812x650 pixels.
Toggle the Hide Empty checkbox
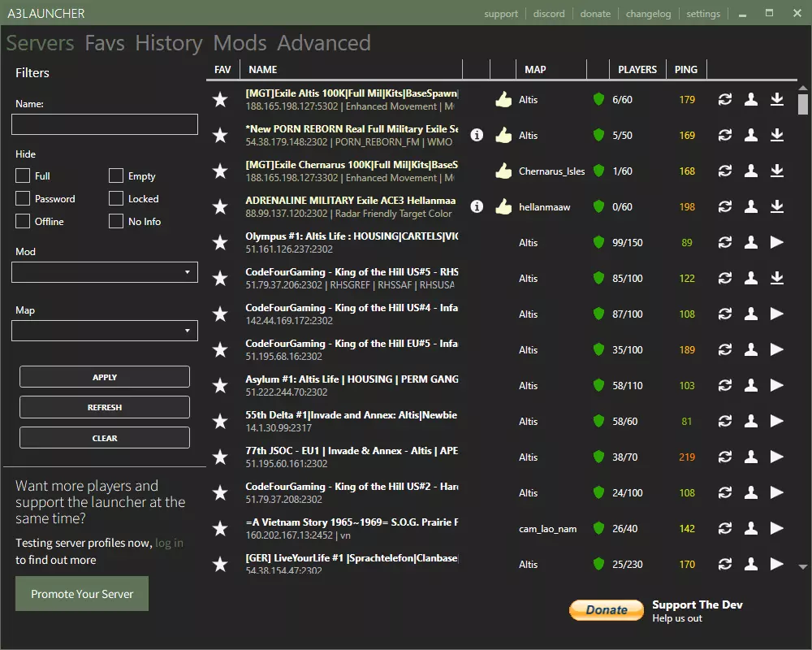tap(116, 175)
